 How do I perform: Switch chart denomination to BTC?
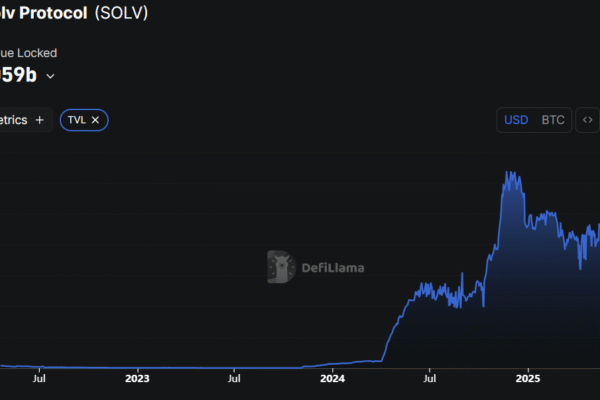(553, 120)
